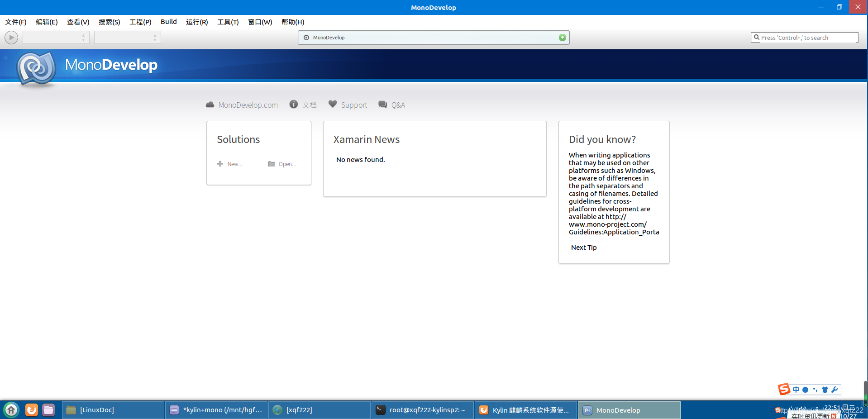Viewport: 868px width, 419px height.
Task: Open the 文件(F) menu
Action: [16, 22]
